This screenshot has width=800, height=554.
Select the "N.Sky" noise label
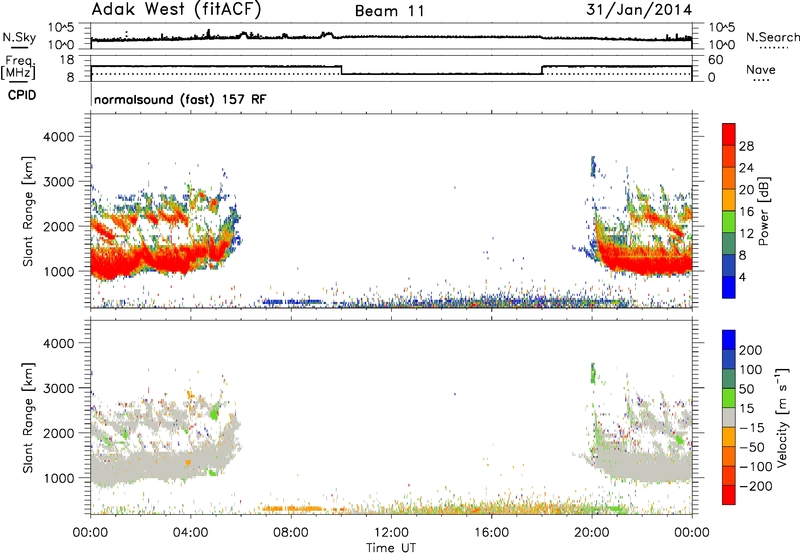[x=19, y=37]
